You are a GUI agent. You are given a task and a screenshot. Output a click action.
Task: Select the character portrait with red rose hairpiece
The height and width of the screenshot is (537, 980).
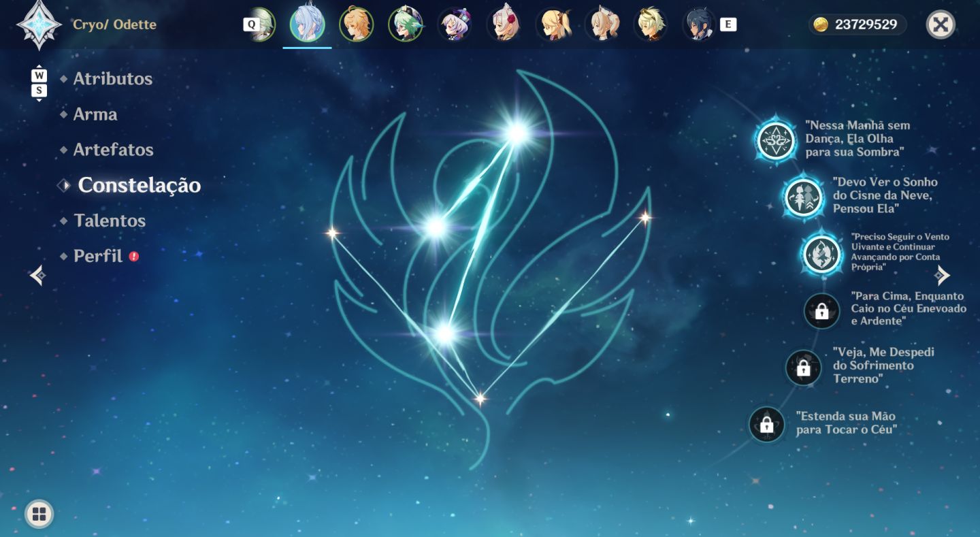504,25
